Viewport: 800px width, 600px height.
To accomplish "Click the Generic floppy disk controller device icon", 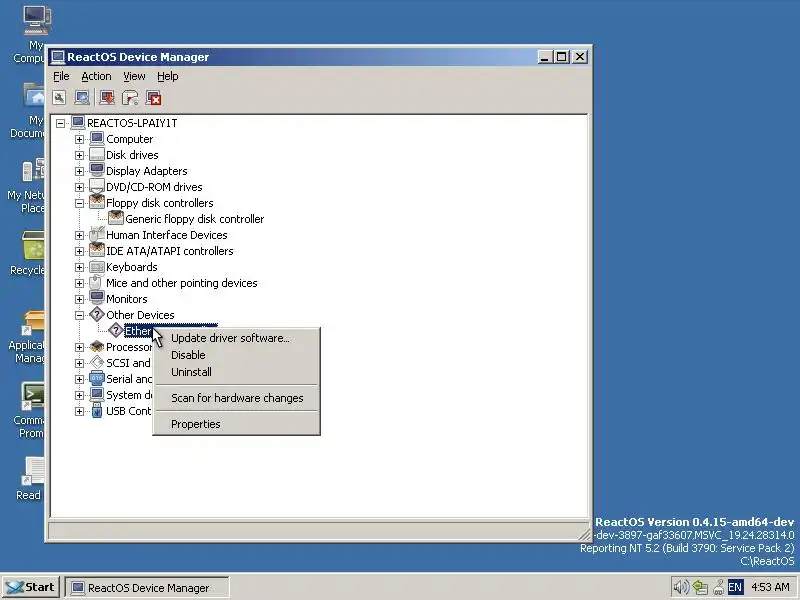I will click(116, 218).
